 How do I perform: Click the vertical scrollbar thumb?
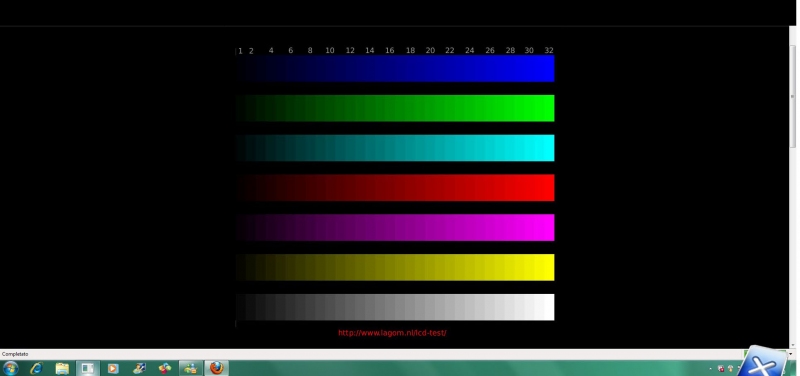tap(792, 96)
